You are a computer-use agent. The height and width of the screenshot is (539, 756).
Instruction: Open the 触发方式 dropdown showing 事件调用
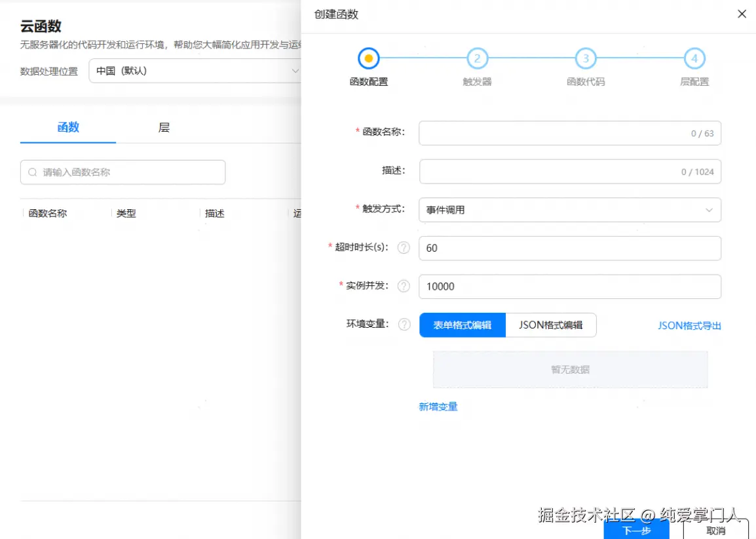[x=569, y=210]
